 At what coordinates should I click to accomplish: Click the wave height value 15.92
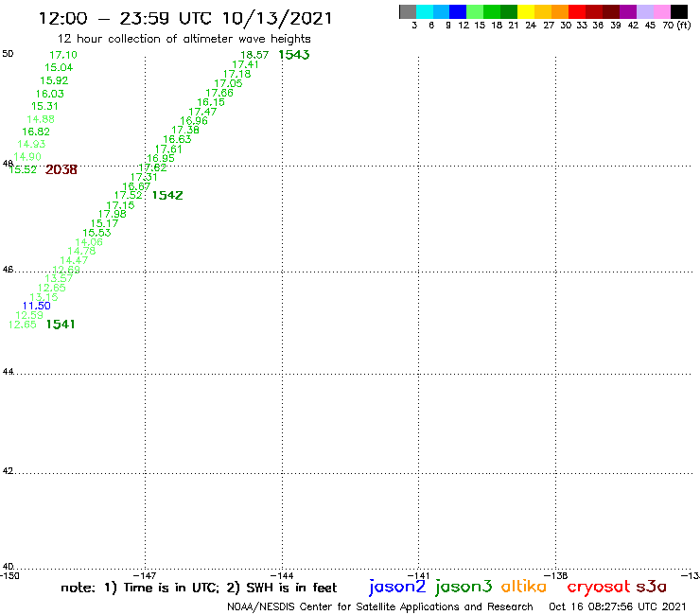pyautogui.click(x=54, y=80)
